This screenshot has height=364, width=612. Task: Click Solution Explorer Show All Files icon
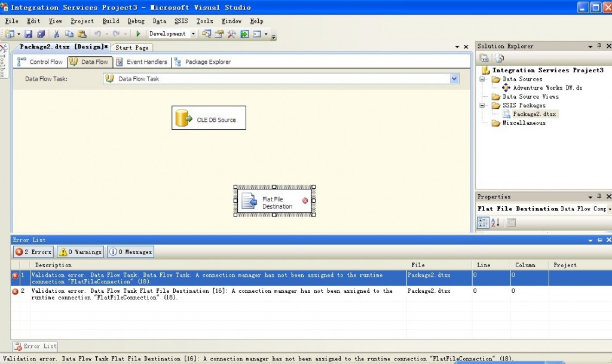pos(500,58)
